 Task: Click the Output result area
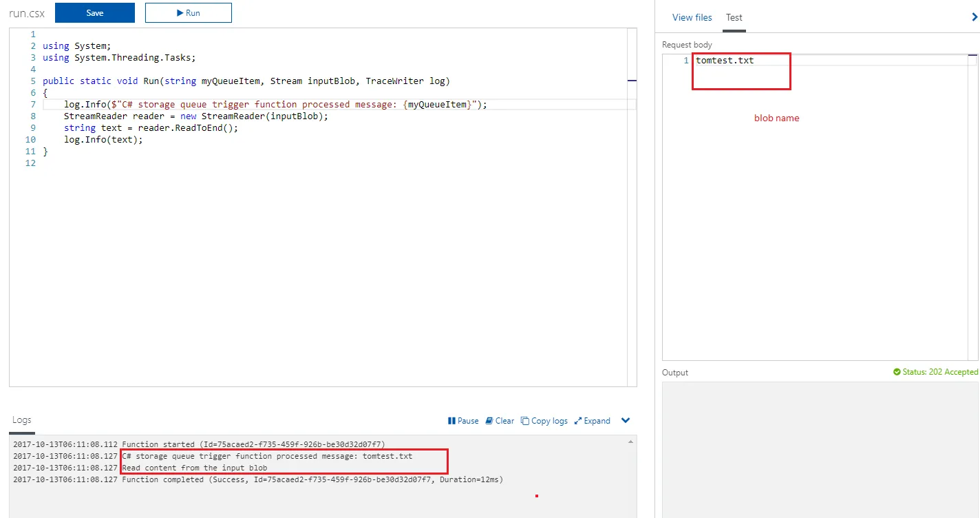pyautogui.click(x=820, y=449)
